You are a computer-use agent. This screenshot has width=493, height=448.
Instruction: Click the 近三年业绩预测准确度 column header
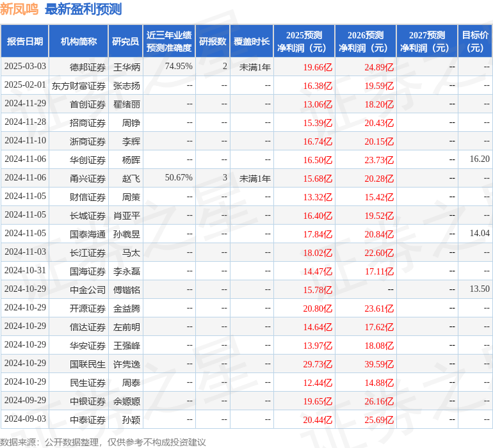[169, 41]
